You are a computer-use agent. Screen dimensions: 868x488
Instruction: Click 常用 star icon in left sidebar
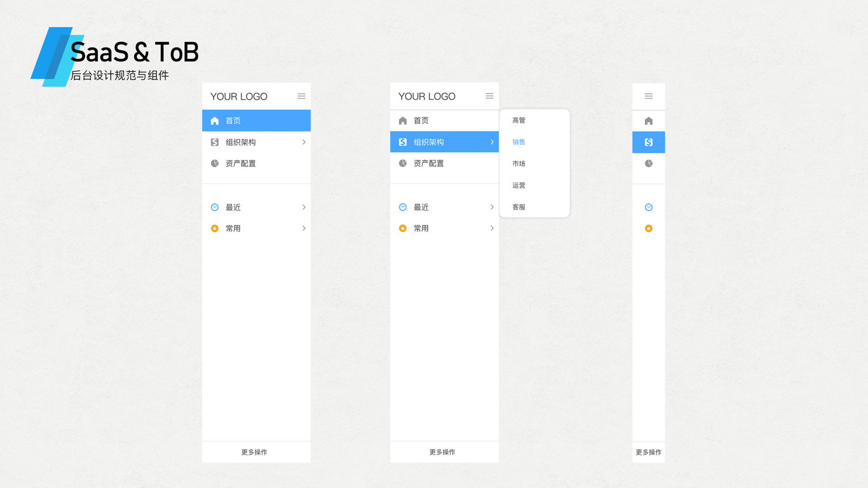[x=215, y=228]
